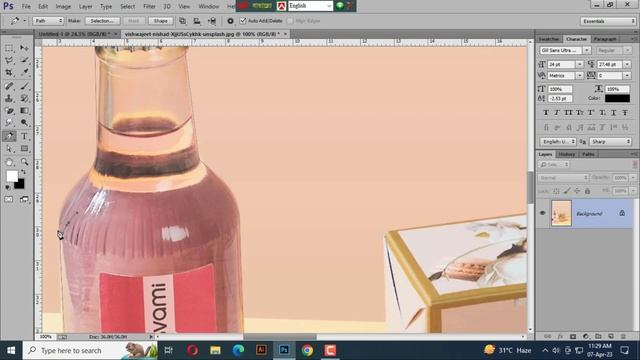Open the Metrics kerning dropdown
Image resolution: width=640 pixels, height=360 pixels.
tap(580, 76)
